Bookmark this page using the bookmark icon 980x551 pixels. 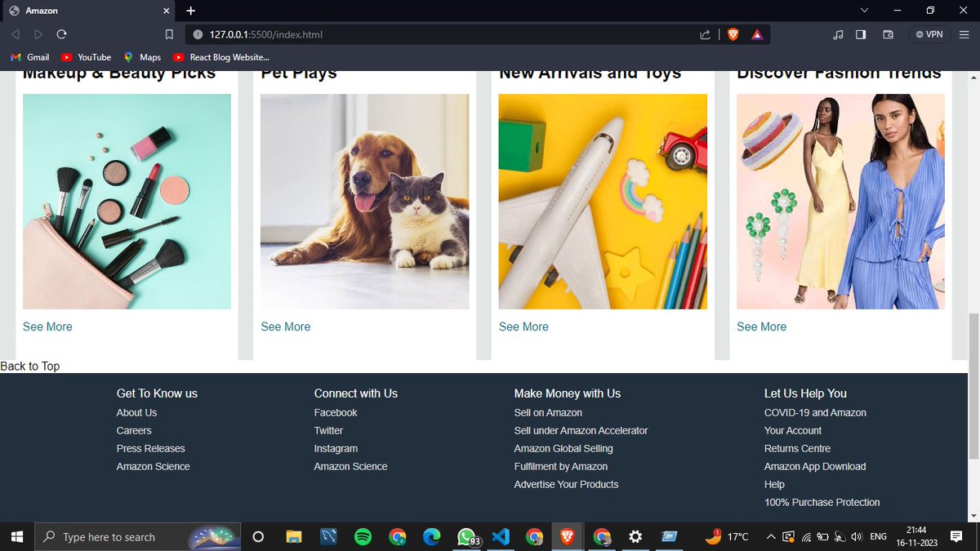pyautogui.click(x=169, y=34)
